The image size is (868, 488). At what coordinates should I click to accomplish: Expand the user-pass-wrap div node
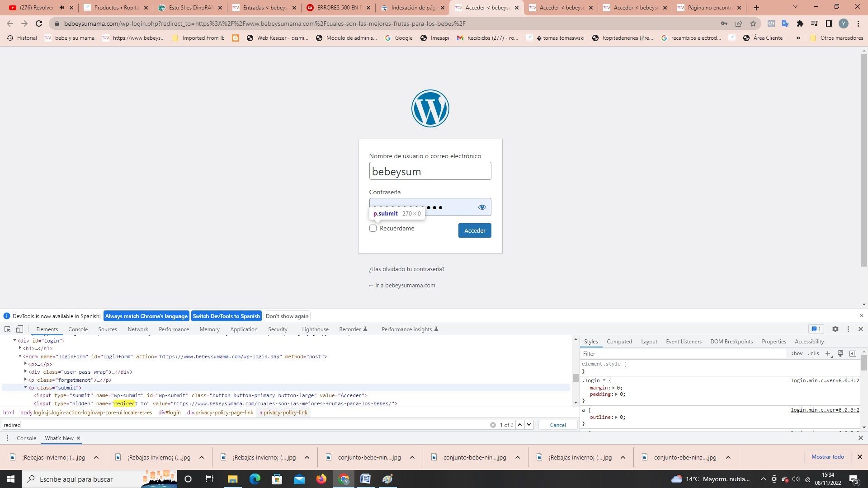[25, 371]
